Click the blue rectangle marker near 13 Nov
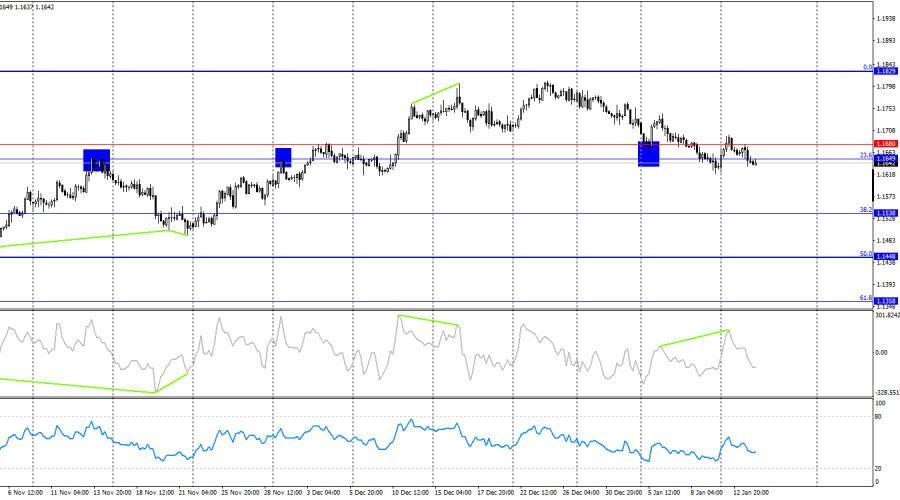900x500 pixels. (x=96, y=160)
